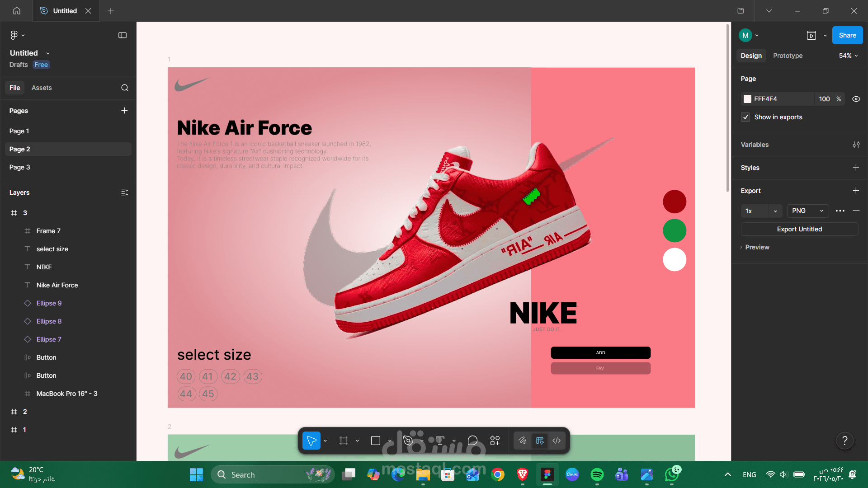Toggle the sidebar collapse icon
Viewport: 868px width, 488px height.
click(x=123, y=35)
